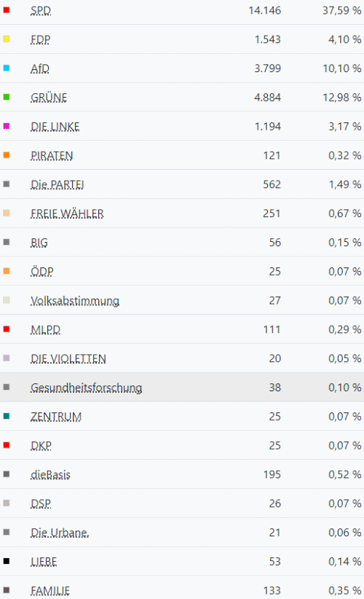Click the orange PIRATEN color square

pos(7,155)
